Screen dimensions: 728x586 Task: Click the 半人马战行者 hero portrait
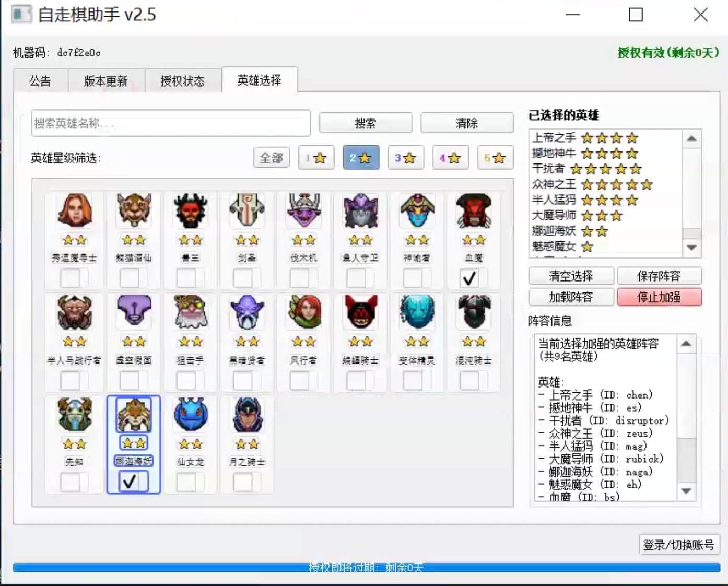coord(75,312)
